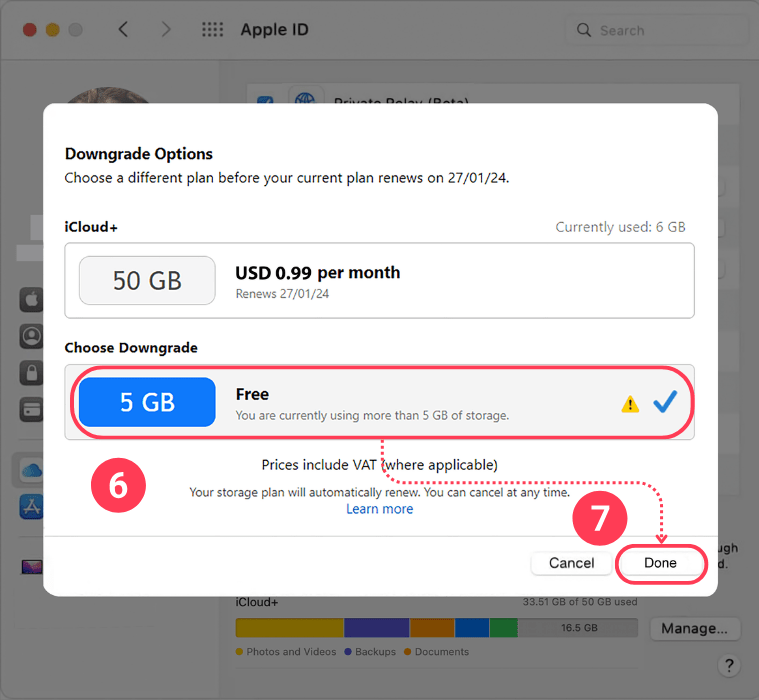Click the Cancel button
759x700 pixels.
(x=571, y=563)
